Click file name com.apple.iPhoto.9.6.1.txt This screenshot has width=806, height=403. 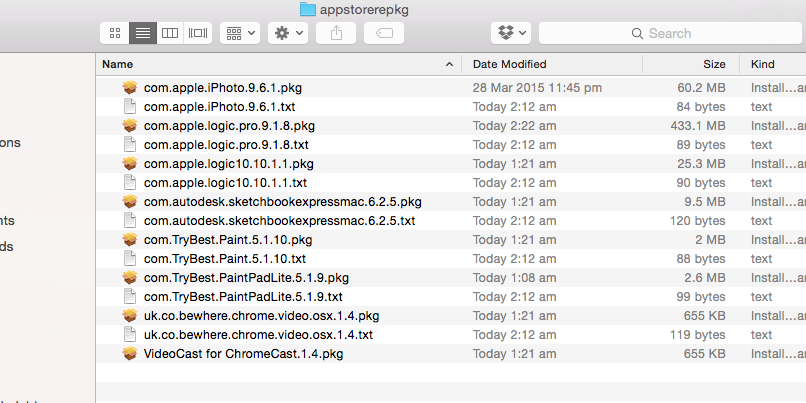point(219,107)
